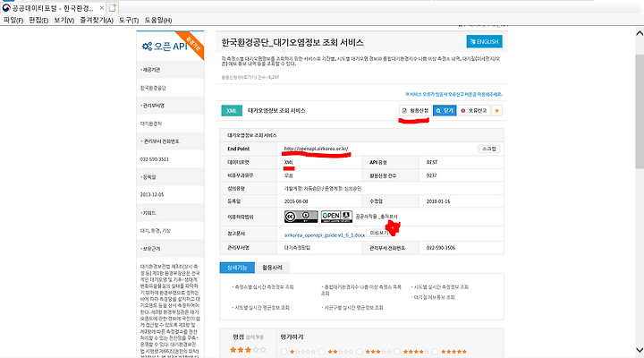The image size is (644, 358).
Task: Click the vertical scrollbar thumb
Action: click(640, 111)
